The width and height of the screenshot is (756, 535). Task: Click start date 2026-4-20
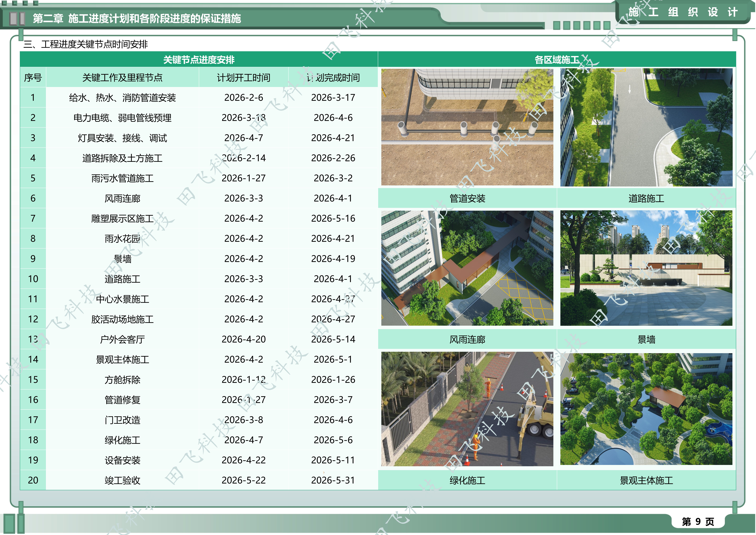pyautogui.click(x=244, y=339)
